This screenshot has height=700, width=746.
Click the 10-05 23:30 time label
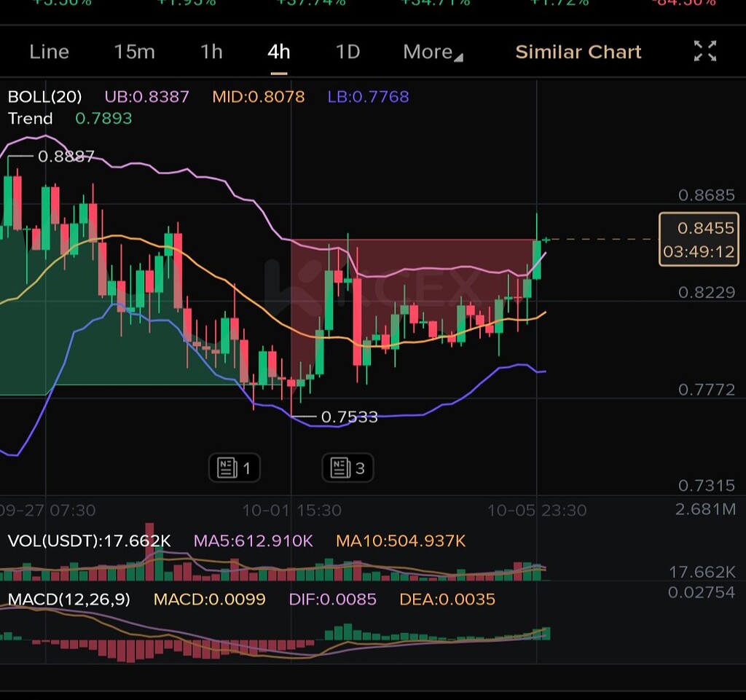click(x=537, y=511)
